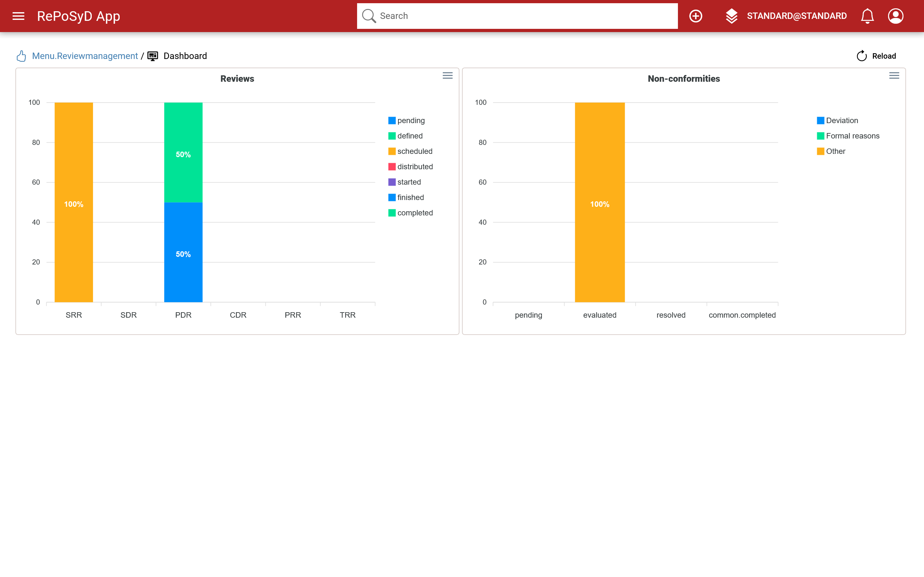Click the search magnifier icon
Image resolution: width=924 pixels, height=577 pixels.
[x=368, y=16]
